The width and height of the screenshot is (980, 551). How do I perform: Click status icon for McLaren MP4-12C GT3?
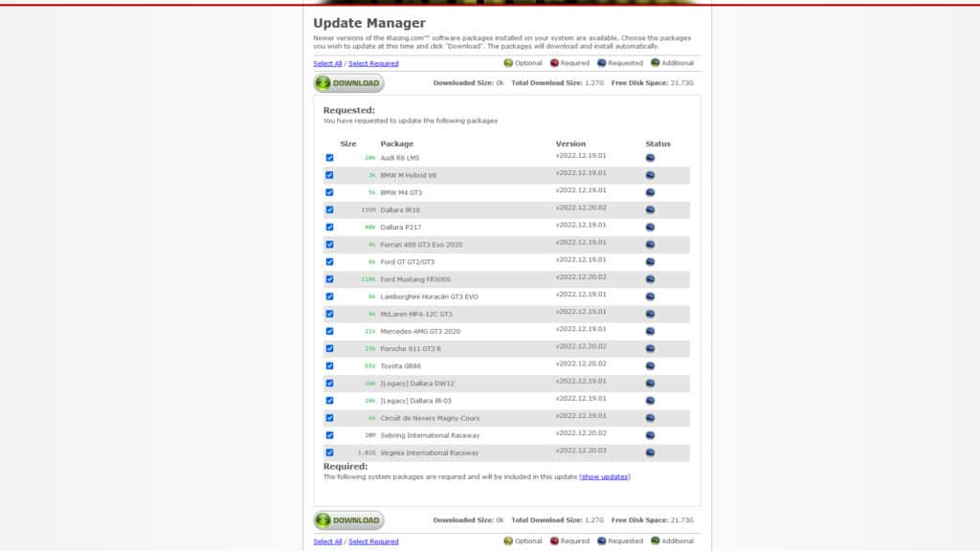[x=650, y=314]
